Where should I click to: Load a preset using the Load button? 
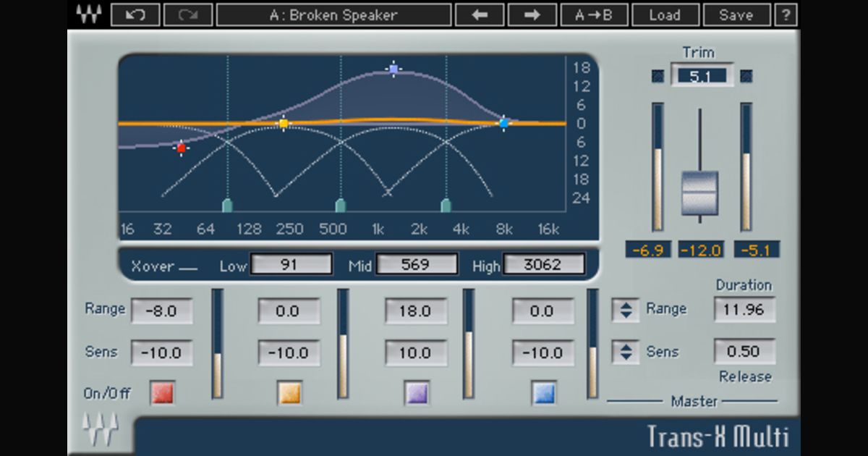click(665, 14)
